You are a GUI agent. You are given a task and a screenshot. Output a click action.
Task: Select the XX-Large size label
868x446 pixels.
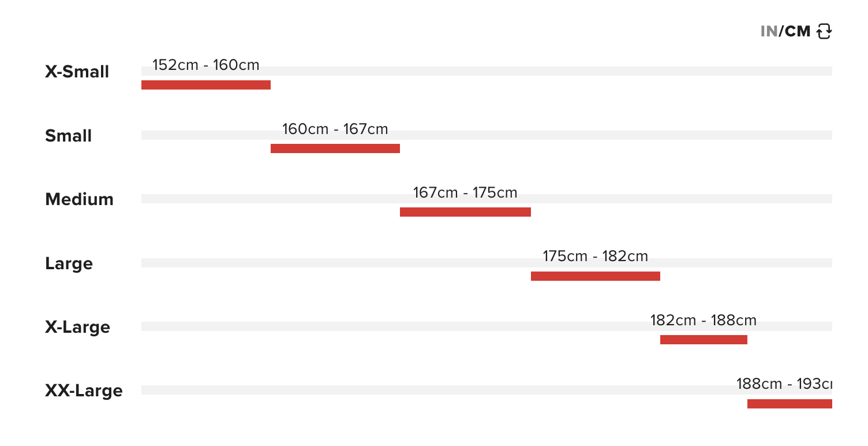point(84,391)
